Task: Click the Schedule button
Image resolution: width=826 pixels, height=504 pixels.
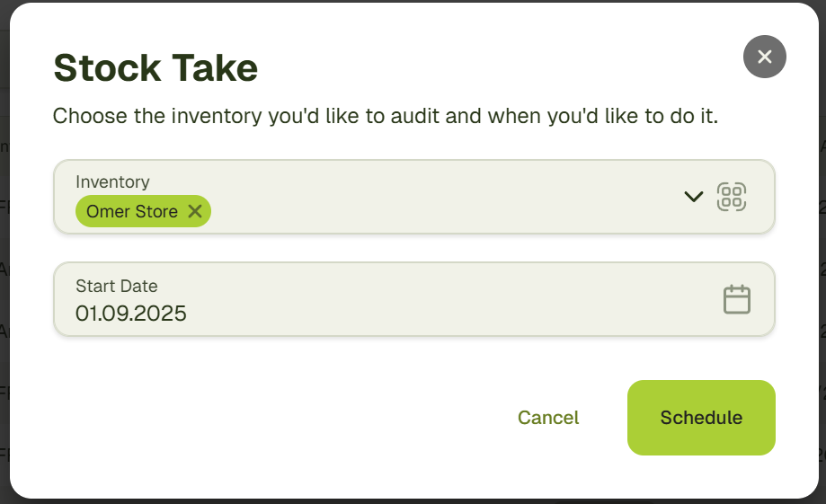Action: (701, 418)
